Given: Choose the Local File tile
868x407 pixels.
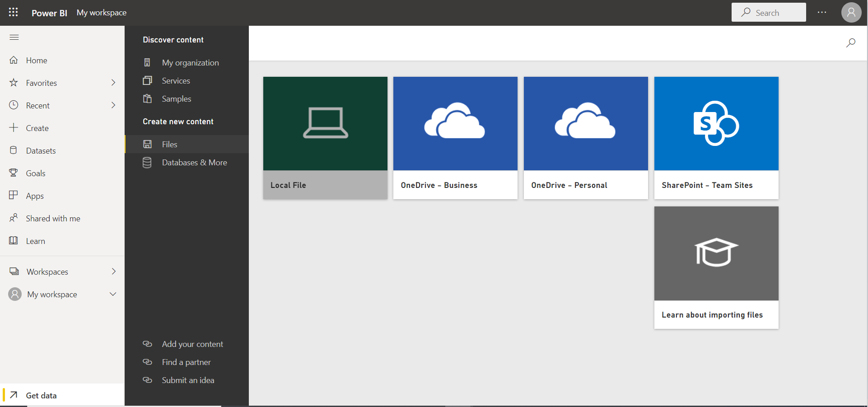Looking at the screenshot, I should 325,138.
